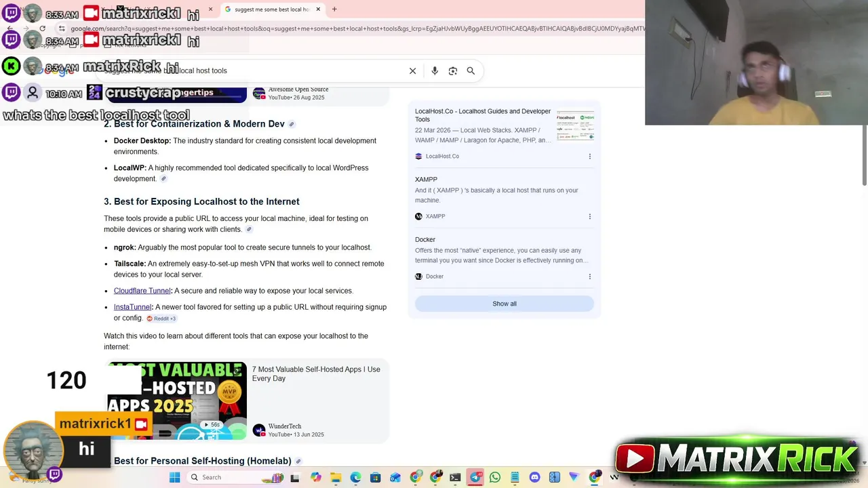This screenshot has height=488, width=868.
Task: Click the LocalHost.Co site favicon label
Action: coord(437,157)
